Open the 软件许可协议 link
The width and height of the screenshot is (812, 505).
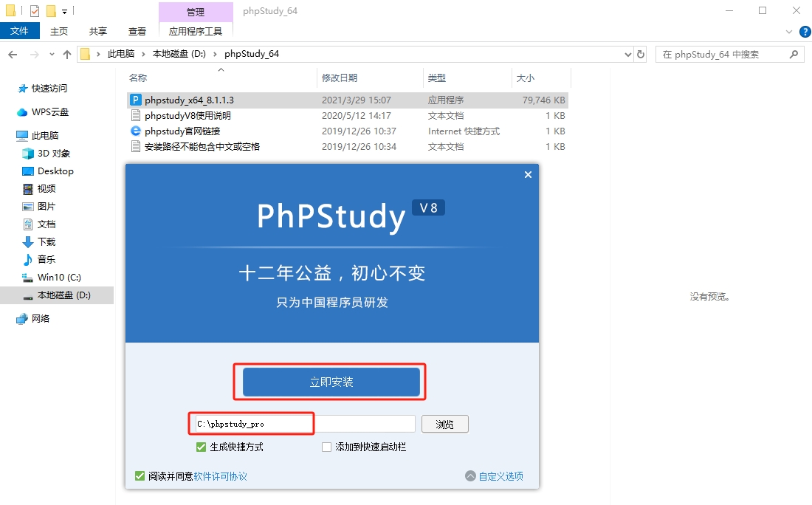220,476
